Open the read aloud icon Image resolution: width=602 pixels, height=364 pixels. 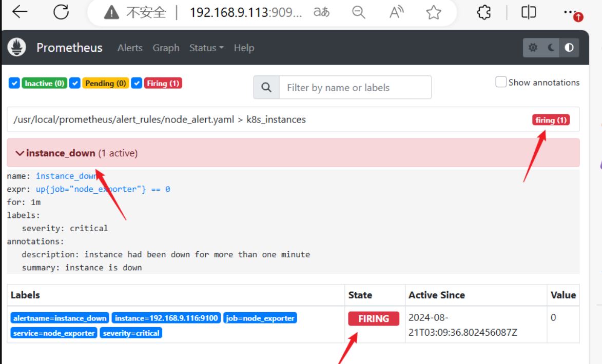(x=396, y=12)
